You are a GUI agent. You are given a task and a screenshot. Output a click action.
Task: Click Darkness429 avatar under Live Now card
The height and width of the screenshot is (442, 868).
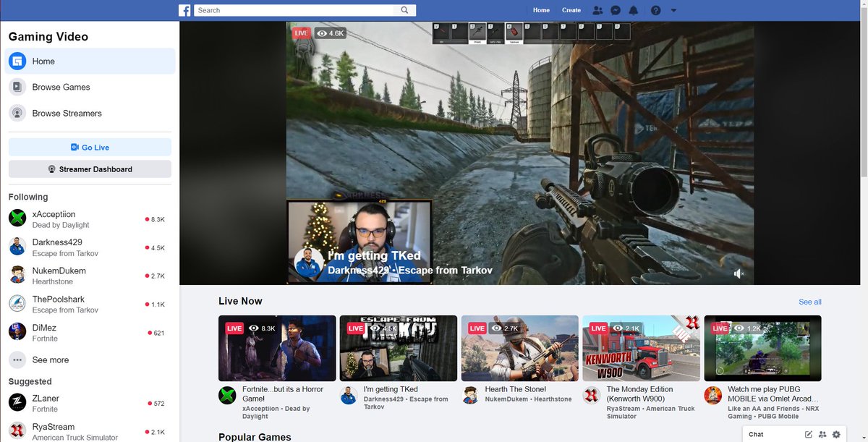click(x=349, y=395)
